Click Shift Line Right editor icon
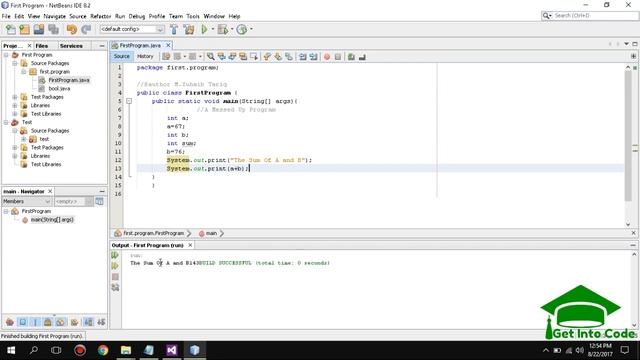 313,57
